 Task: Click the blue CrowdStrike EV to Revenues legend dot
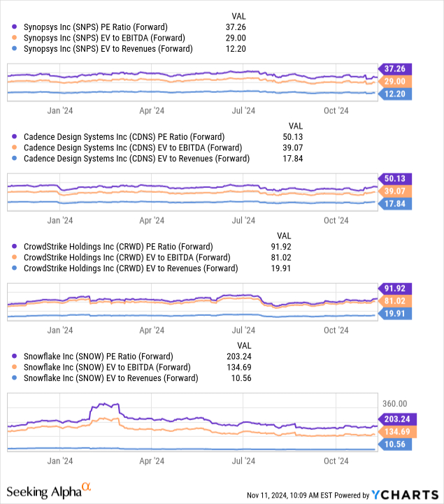[15, 268]
